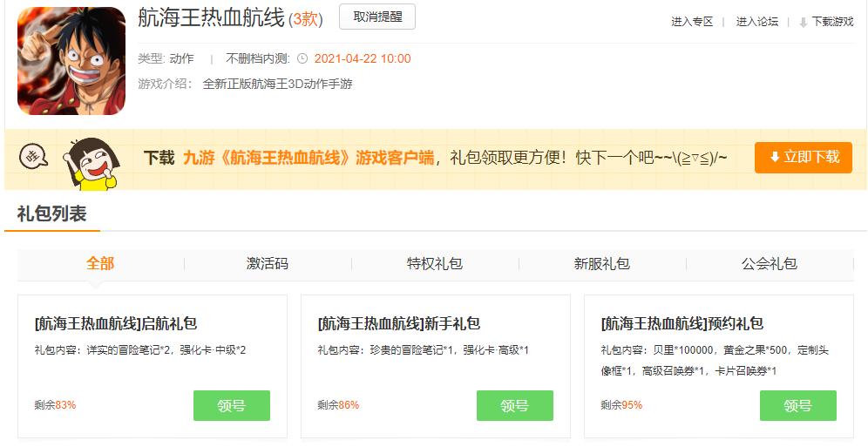The height and width of the screenshot is (447, 868).
Task: Open the 新手礼包 gift pack title
Action: click(399, 323)
